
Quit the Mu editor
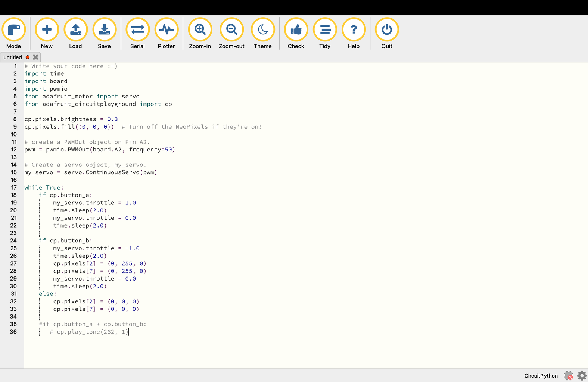coord(387,30)
